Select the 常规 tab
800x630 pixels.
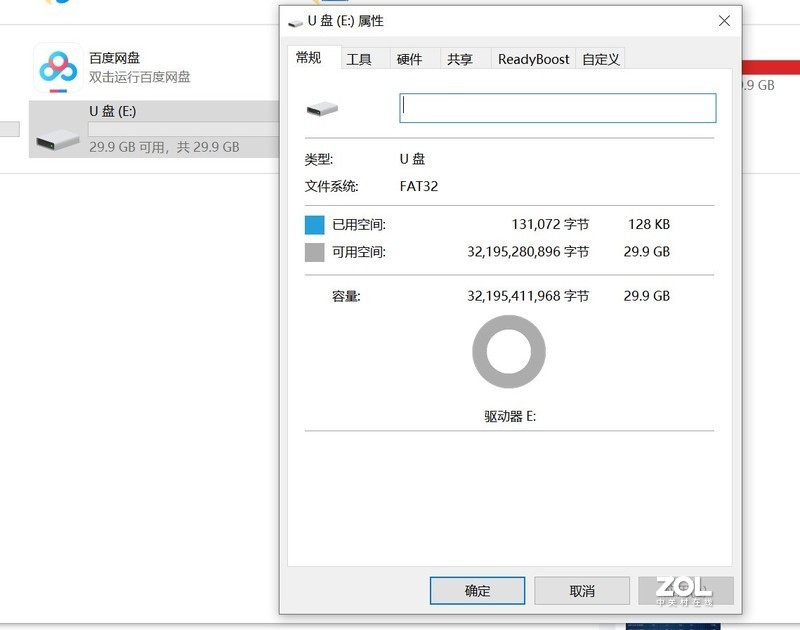point(310,59)
